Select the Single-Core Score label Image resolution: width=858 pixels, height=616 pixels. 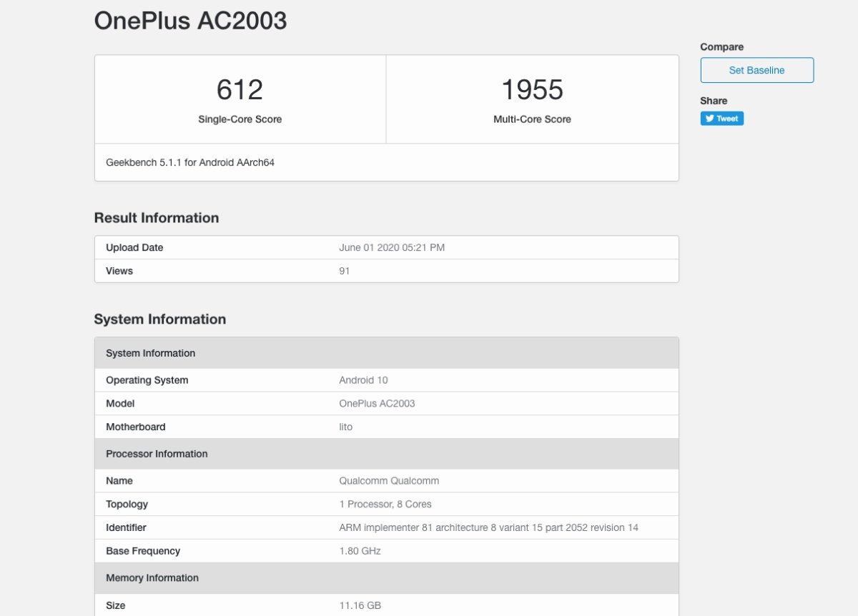(x=240, y=119)
